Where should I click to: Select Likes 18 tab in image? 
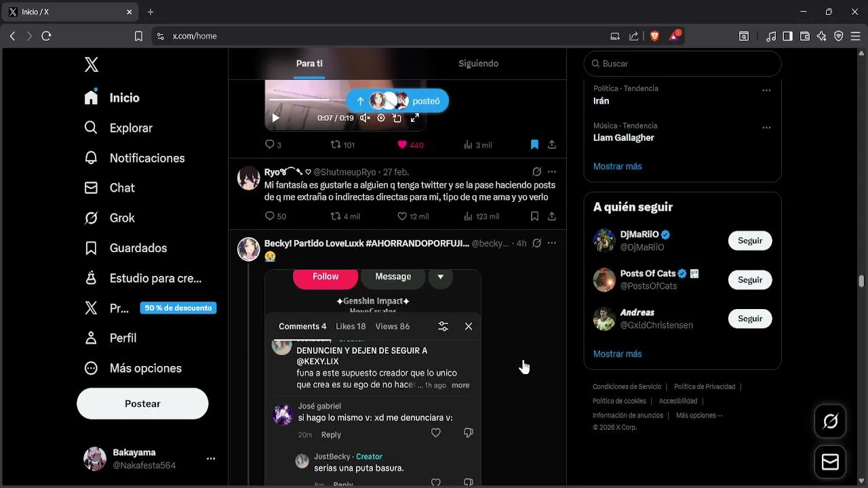tap(351, 326)
